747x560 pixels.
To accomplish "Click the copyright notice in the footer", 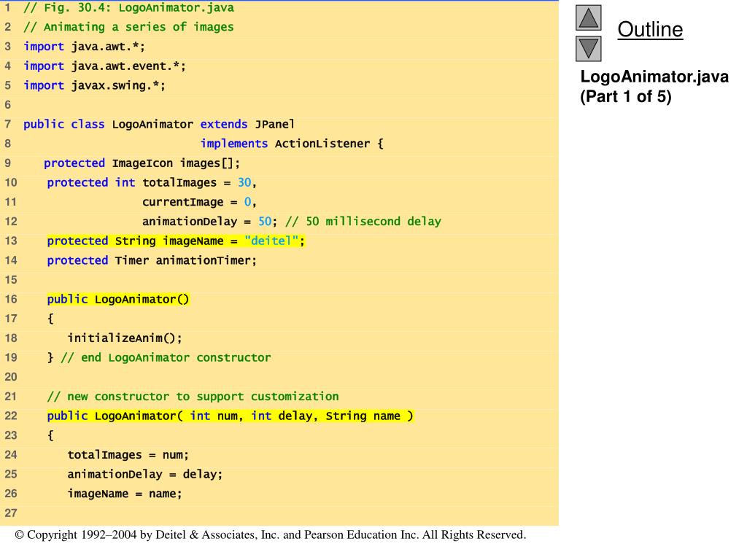I will click(x=270, y=535).
